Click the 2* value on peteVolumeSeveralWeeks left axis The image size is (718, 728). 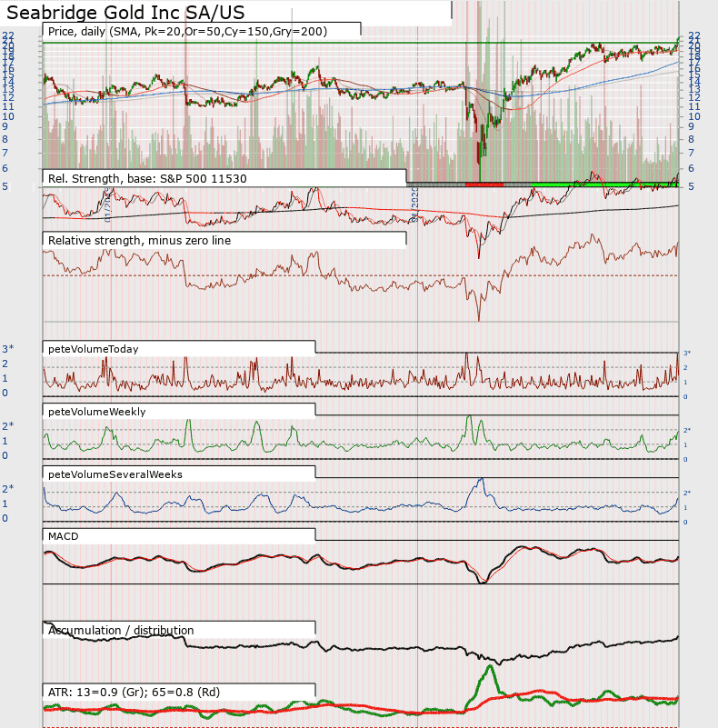pyautogui.click(x=8, y=489)
